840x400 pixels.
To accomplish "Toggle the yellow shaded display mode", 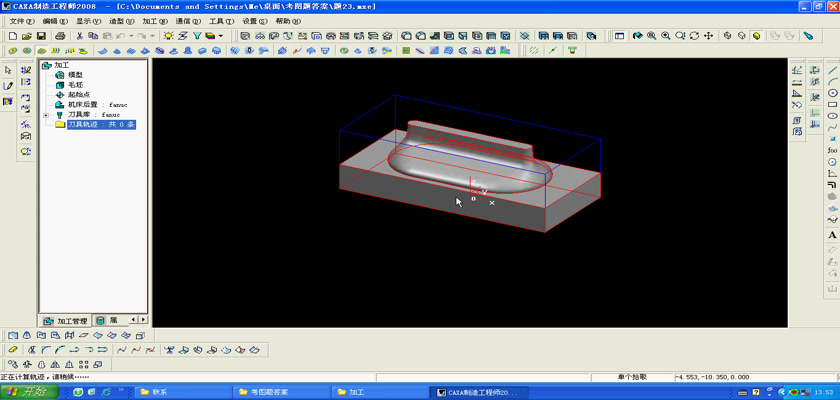I will [756, 36].
